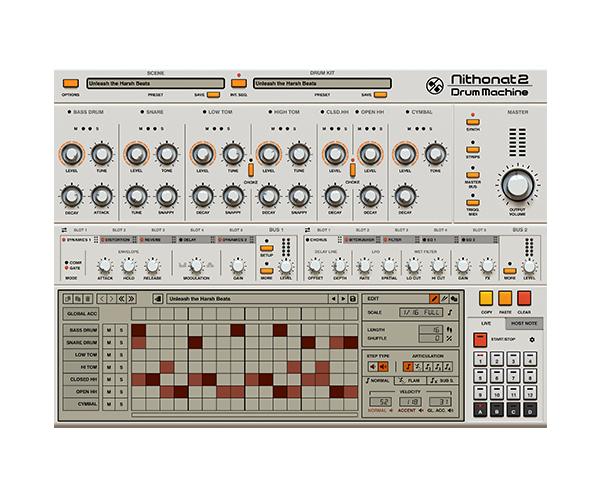Select the accent step type speaker icon
The image size is (600, 493).
(383, 367)
